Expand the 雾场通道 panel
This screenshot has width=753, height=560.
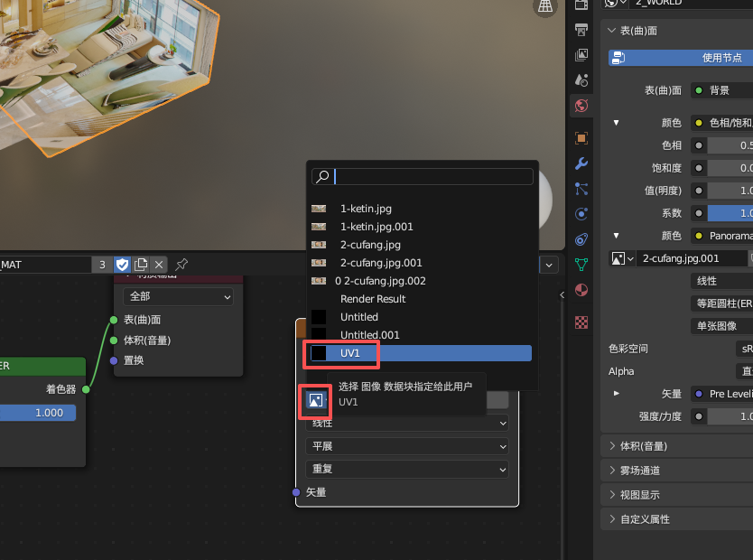[x=677, y=471]
